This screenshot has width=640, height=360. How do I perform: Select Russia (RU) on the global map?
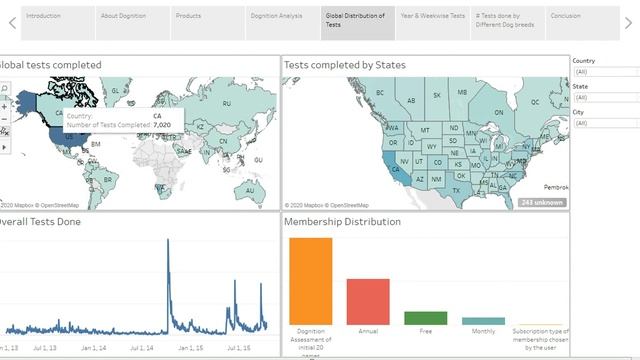pos(227,104)
